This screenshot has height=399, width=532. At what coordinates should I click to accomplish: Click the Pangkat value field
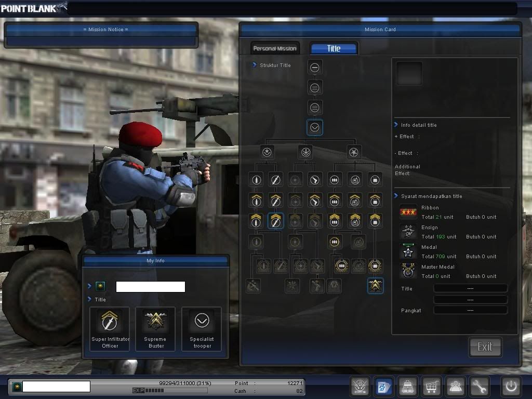coord(471,311)
